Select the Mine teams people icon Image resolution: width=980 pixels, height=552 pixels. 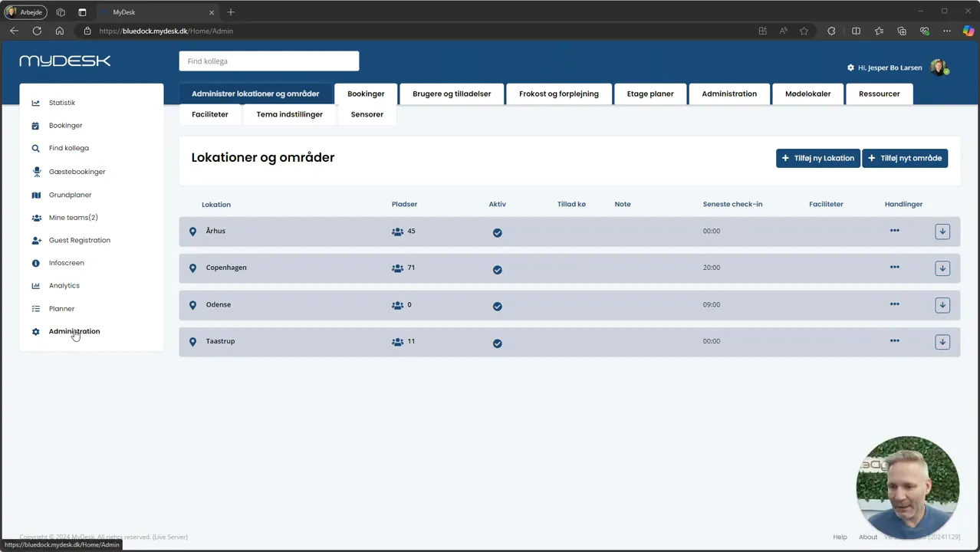click(36, 218)
